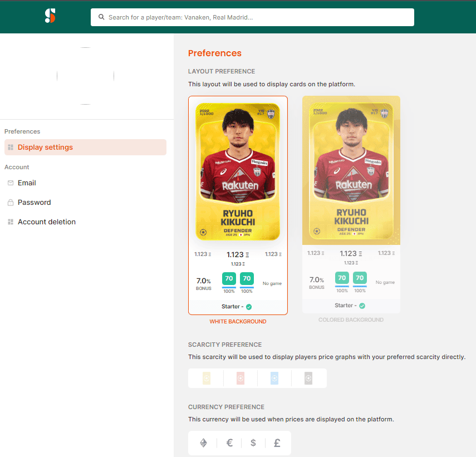Select US dollar as preferred currency

tap(253, 443)
